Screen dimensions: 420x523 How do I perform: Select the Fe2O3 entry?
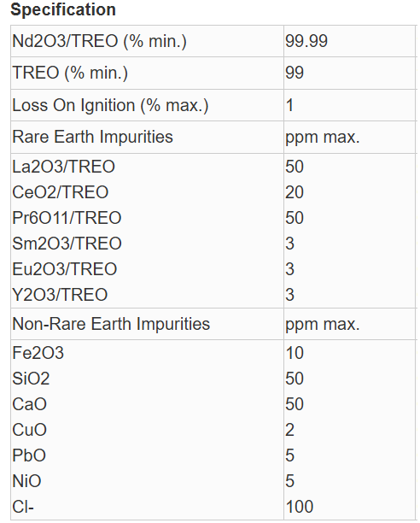coord(38,353)
